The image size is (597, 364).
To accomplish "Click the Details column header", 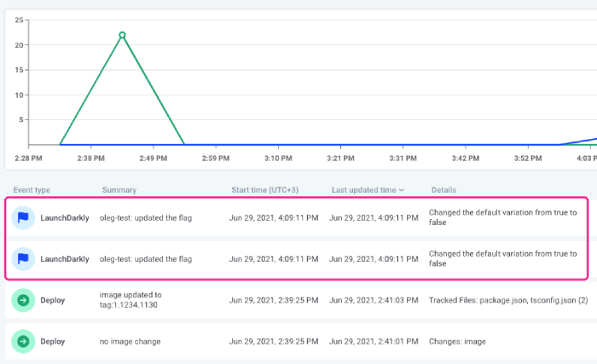I will [443, 190].
